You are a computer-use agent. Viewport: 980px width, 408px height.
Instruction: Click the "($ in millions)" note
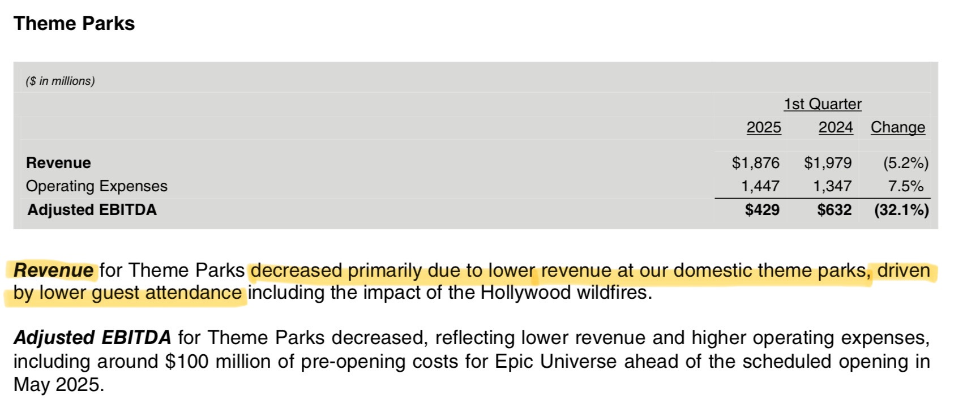coord(60,81)
